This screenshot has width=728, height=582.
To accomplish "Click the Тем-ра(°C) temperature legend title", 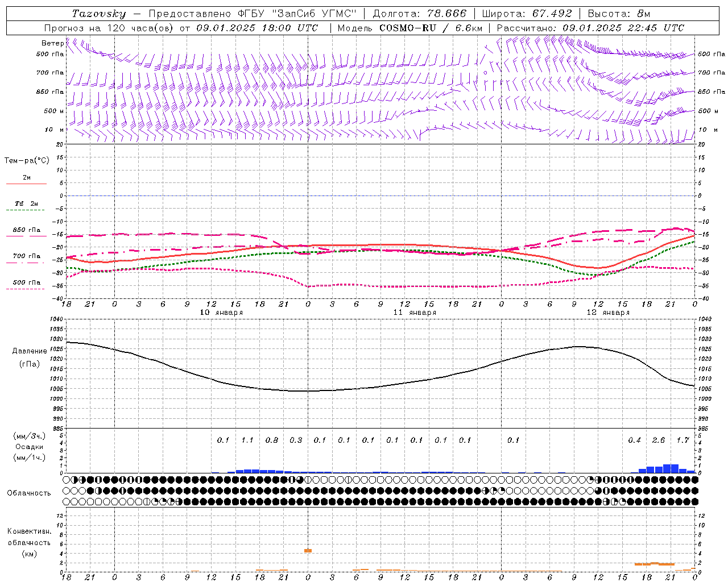I will click(27, 161).
